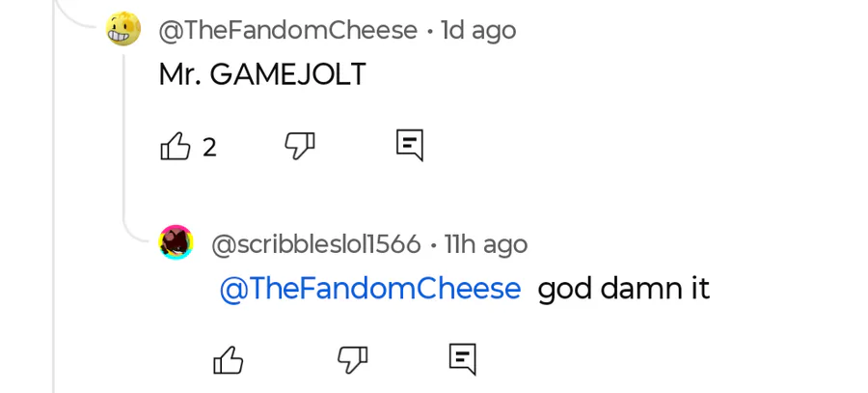The width and height of the screenshot is (868, 393).
Task: Open scribbleslol1566's profile avatar
Action: (x=176, y=243)
